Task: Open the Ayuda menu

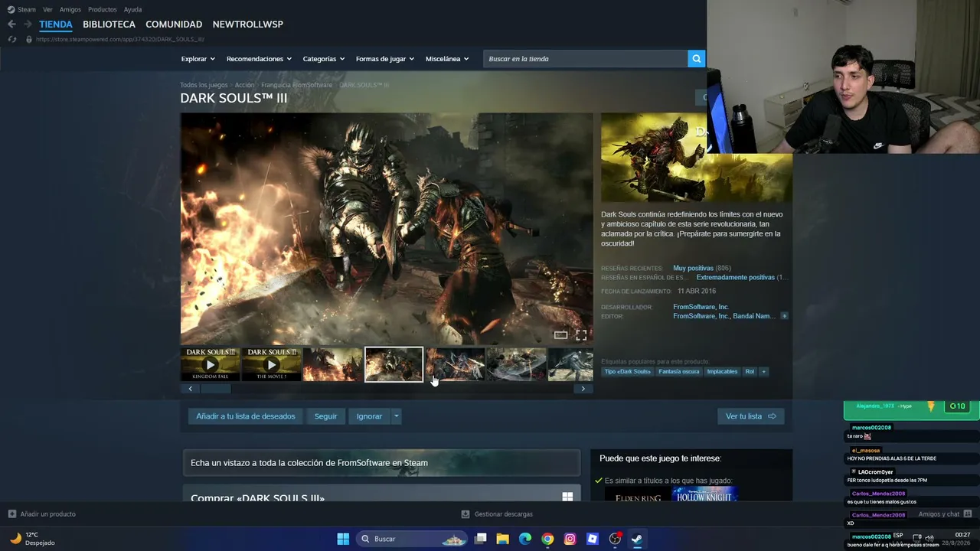Action: click(132, 9)
